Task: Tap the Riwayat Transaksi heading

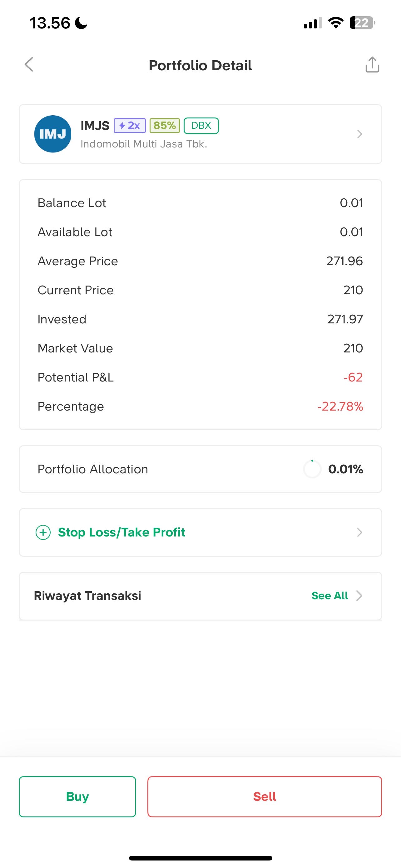Action: tap(87, 596)
